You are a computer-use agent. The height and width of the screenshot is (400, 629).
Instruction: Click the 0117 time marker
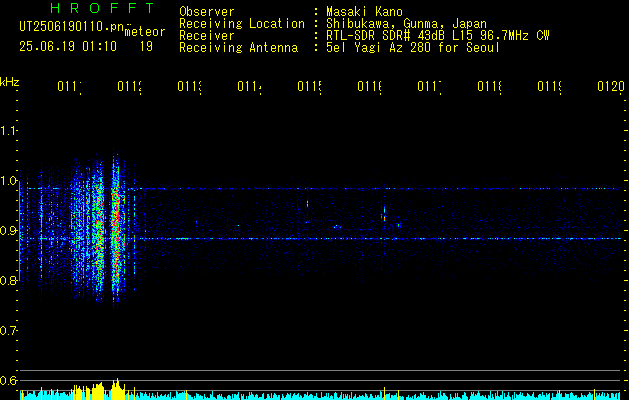(x=429, y=86)
